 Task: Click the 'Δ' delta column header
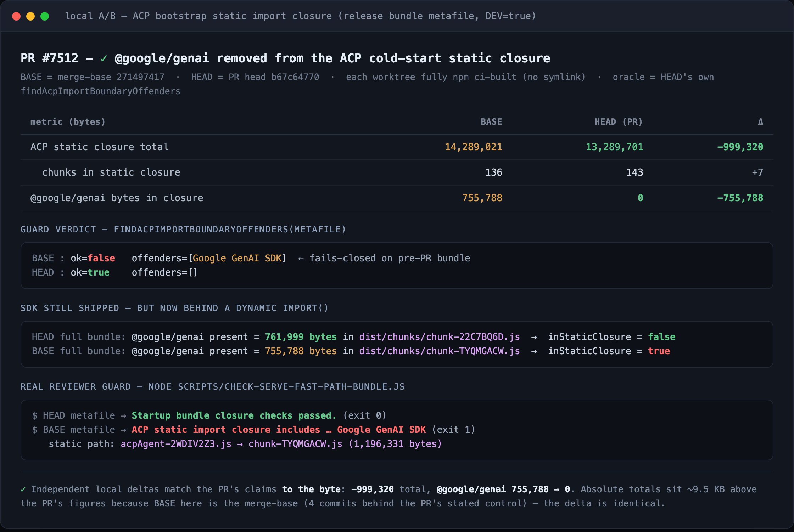pos(761,122)
